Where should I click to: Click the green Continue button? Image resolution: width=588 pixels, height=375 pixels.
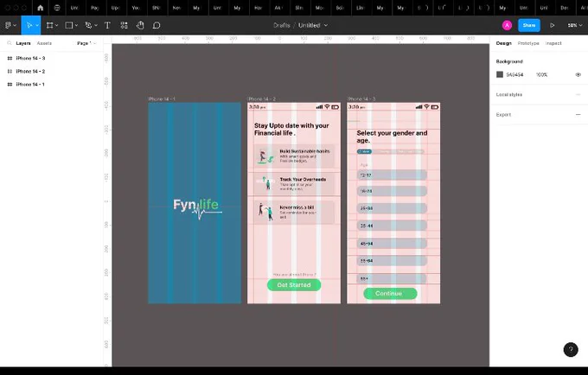tap(390, 293)
